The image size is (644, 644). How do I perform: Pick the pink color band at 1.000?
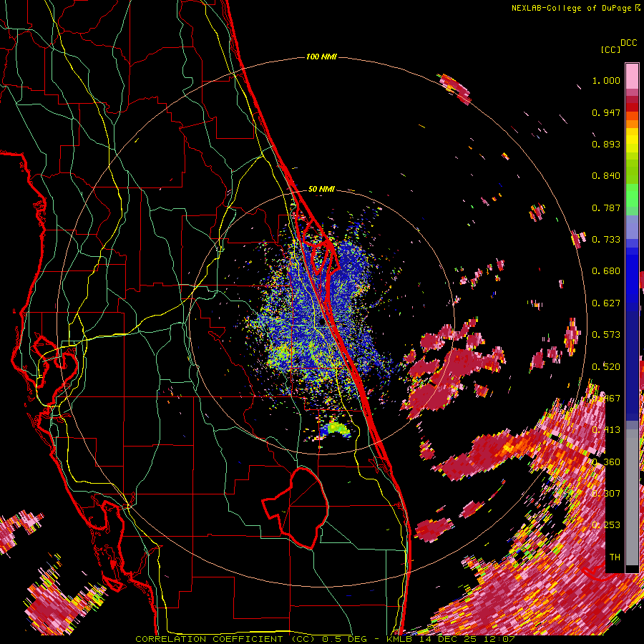point(632,76)
